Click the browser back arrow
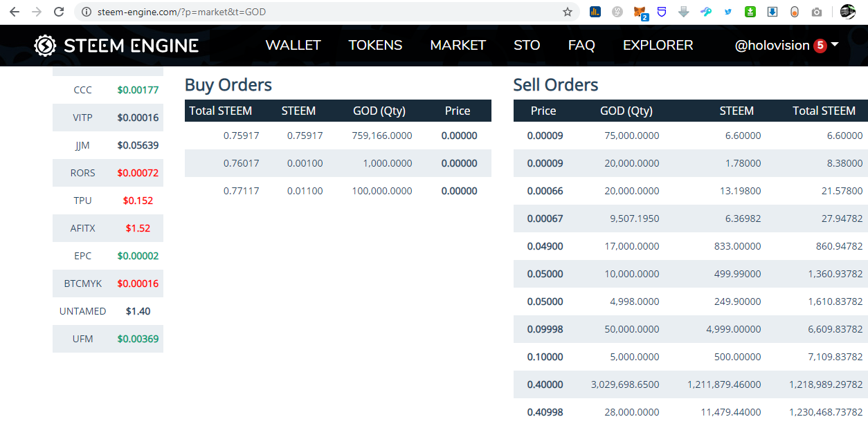This screenshot has height=428, width=868. pos(15,12)
